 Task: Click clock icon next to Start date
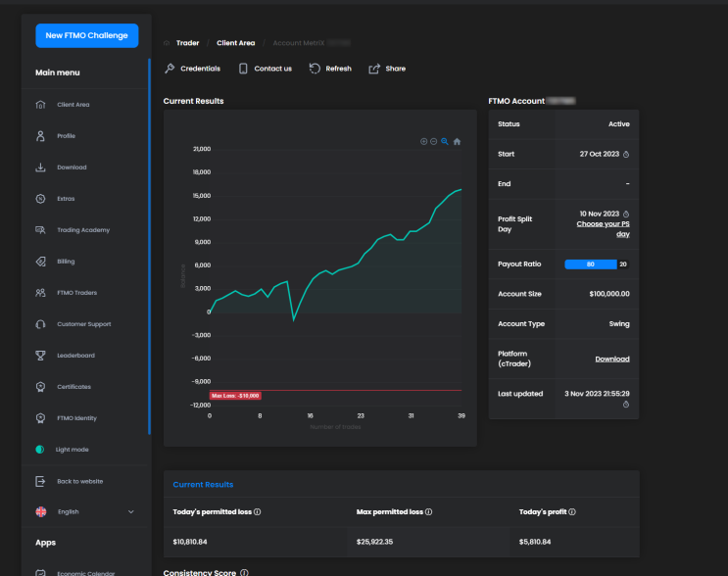pos(626,155)
